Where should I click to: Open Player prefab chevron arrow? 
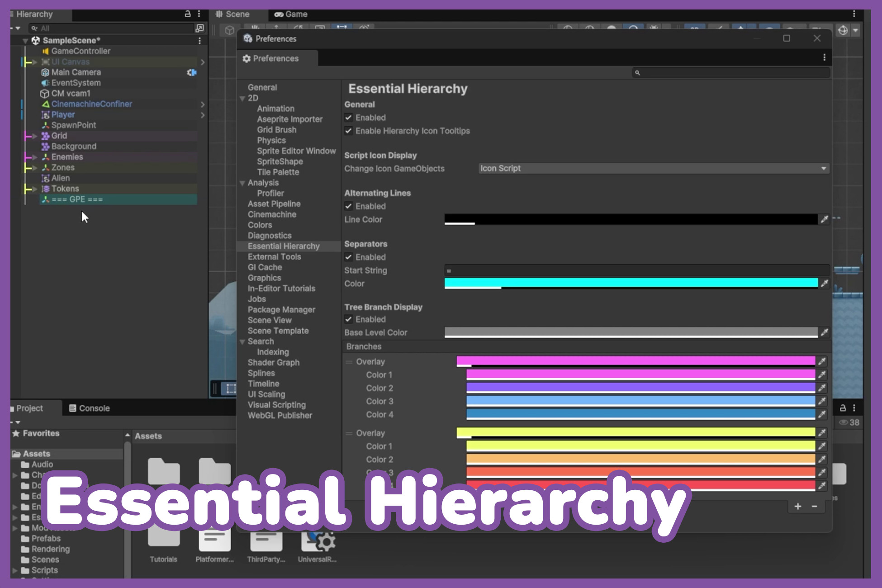(x=203, y=115)
